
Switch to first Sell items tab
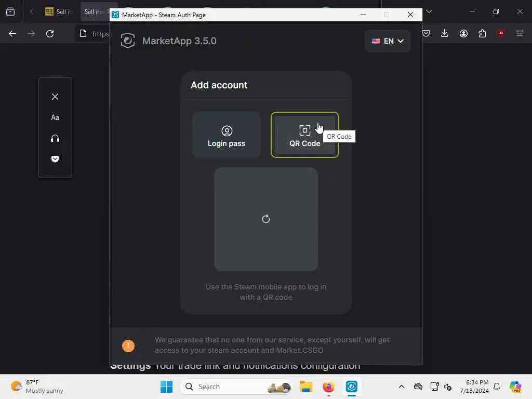pyautogui.click(x=59, y=11)
